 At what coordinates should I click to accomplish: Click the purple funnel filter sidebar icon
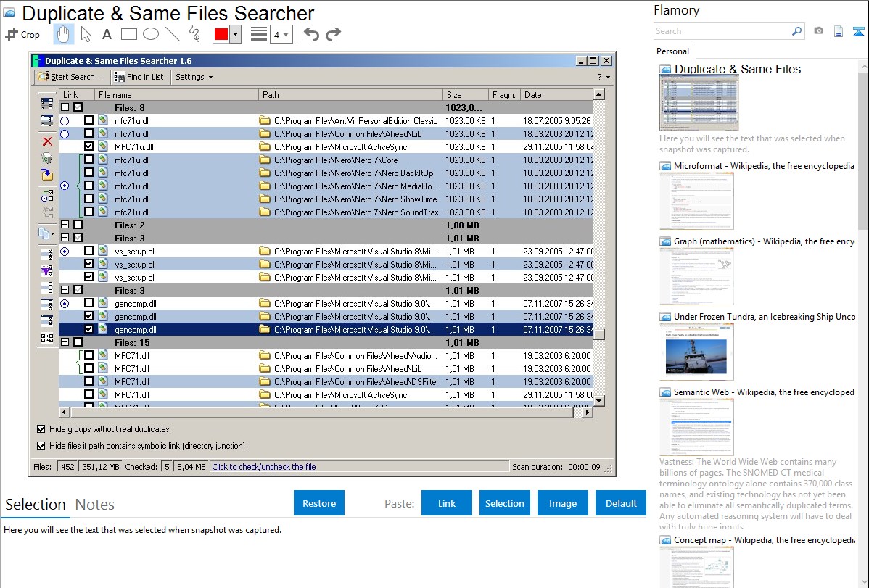click(x=48, y=271)
